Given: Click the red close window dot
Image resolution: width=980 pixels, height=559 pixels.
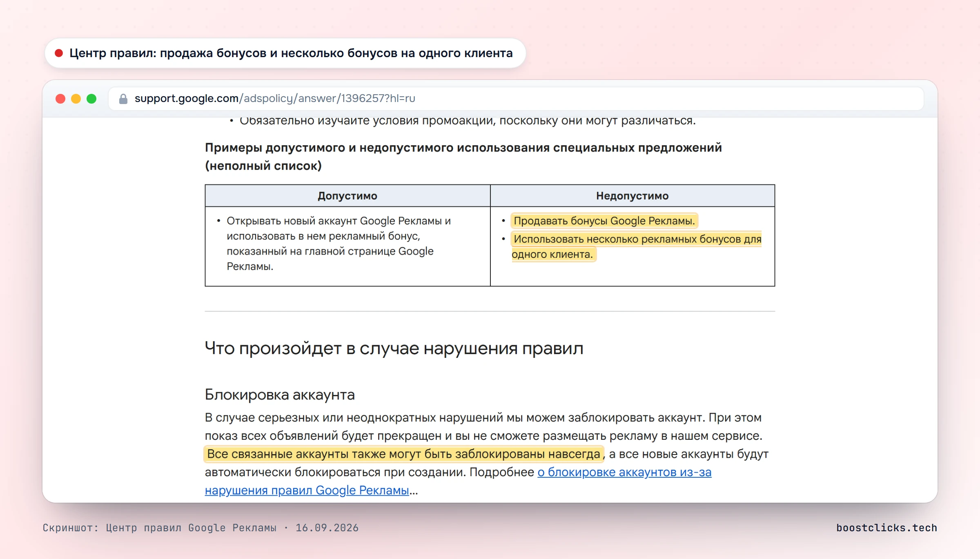Looking at the screenshot, I should [60, 99].
